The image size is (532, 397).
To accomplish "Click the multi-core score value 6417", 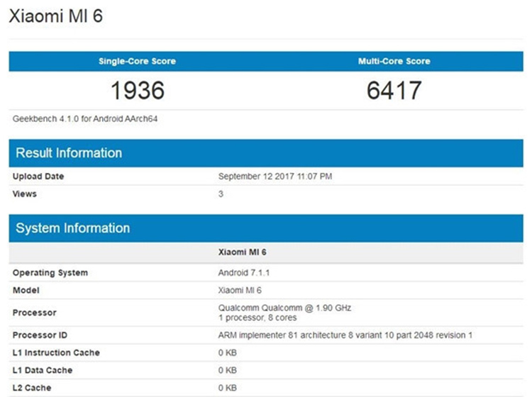I will coord(394,90).
